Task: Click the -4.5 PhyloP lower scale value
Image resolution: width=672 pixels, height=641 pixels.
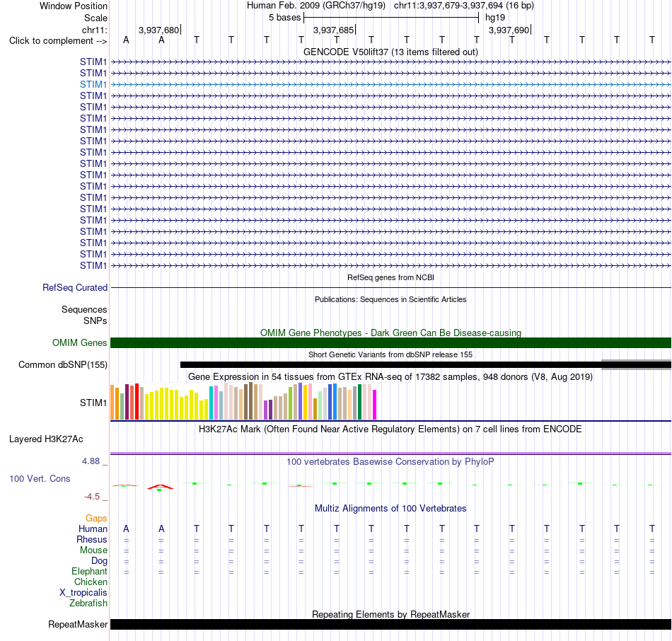Action: point(92,497)
